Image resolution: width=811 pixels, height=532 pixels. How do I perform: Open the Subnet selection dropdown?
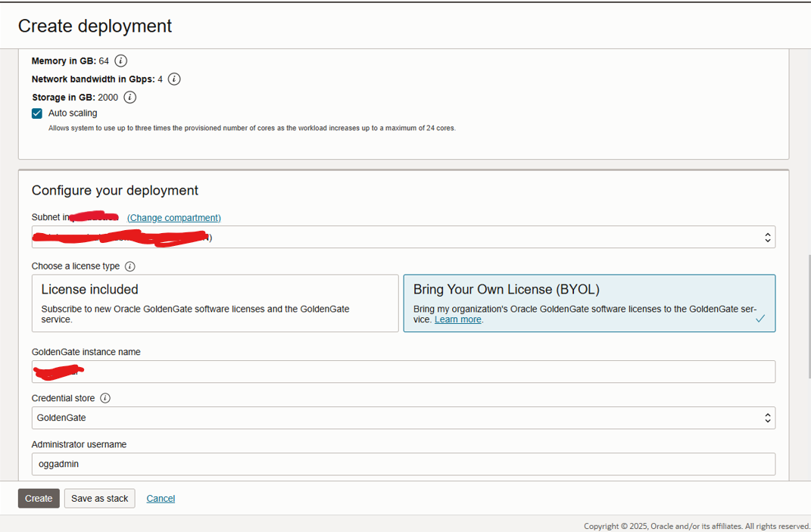tap(404, 237)
